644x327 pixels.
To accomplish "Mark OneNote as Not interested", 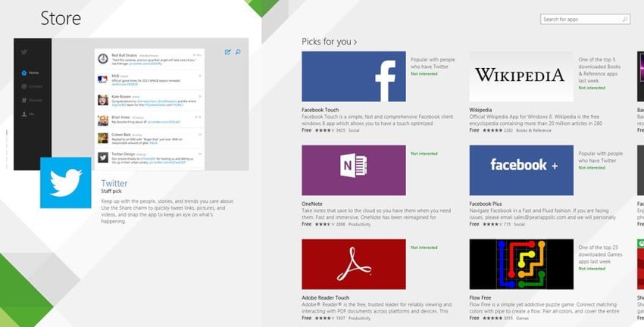I will coord(424,154).
